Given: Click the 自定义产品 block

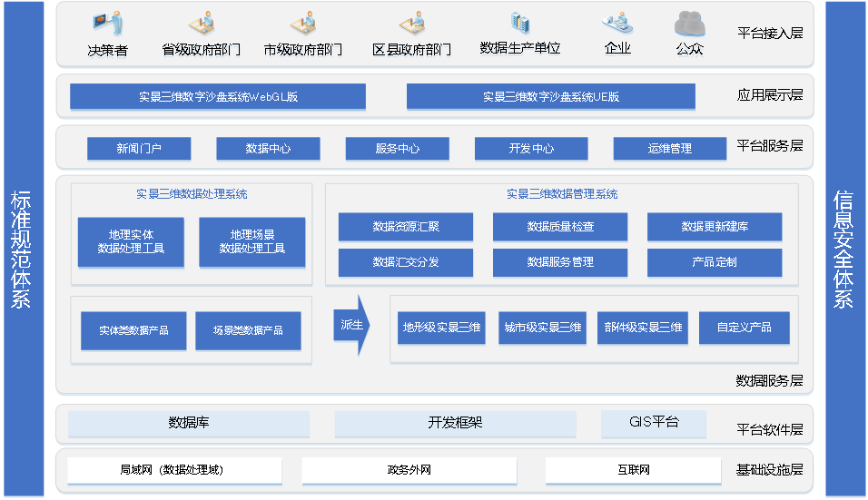Looking at the screenshot, I should pos(744,328).
